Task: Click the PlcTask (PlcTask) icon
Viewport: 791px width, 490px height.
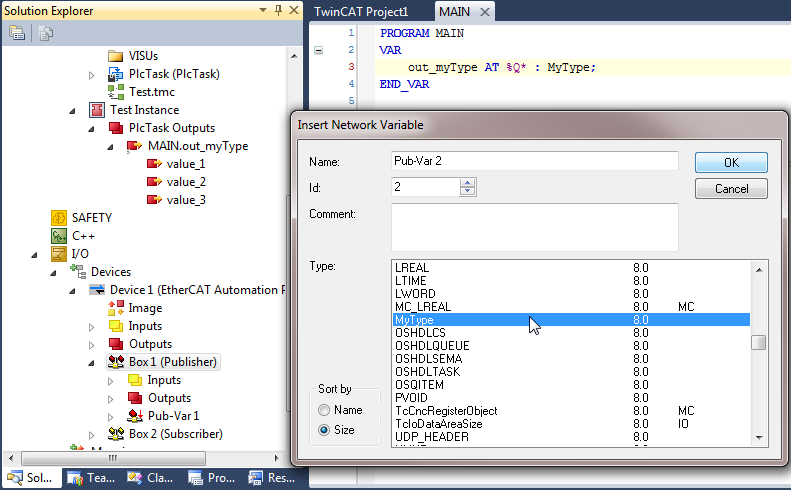Action: (x=116, y=74)
